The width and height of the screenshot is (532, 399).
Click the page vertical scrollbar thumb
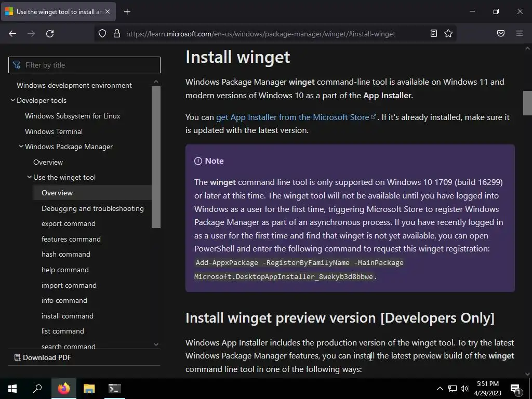tap(528, 103)
